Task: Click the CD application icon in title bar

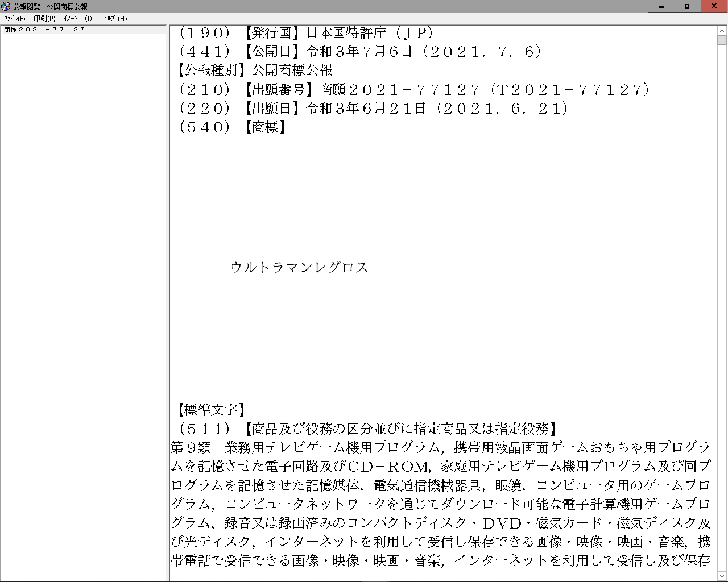Action: point(6,6)
